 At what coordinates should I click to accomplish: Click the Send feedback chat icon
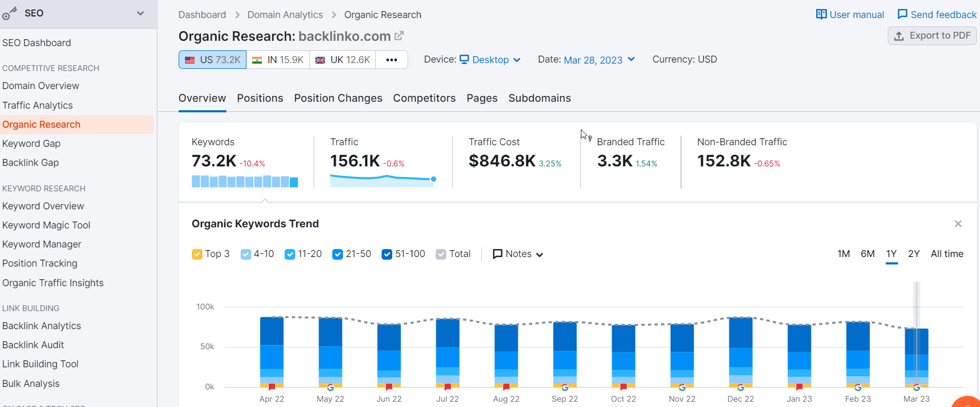click(x=902, y=14)
